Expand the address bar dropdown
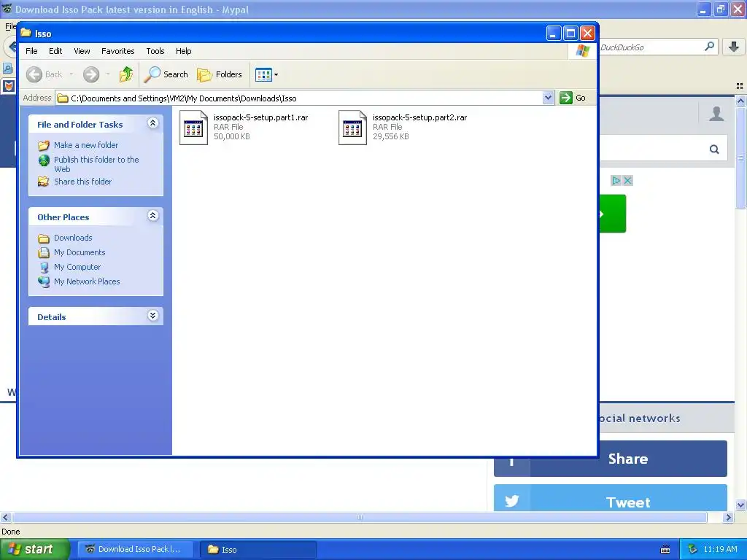The image size is (747, 560). tap(548, 98)
